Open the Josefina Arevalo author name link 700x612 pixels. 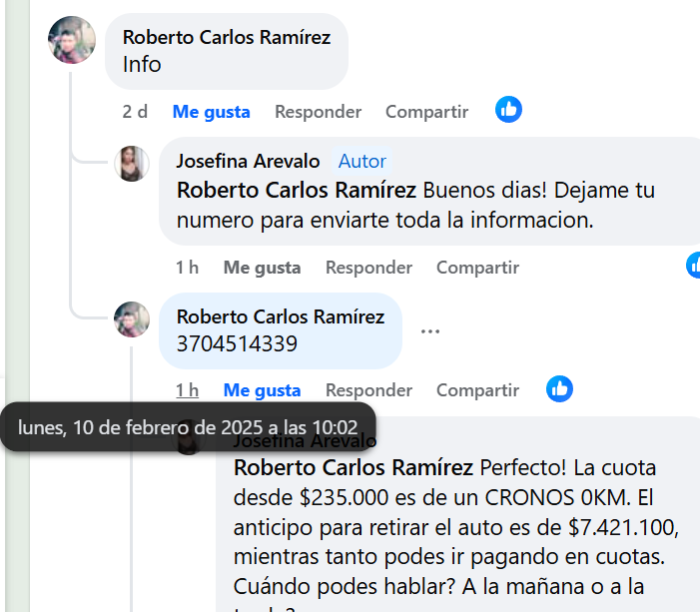pos(248,161)
